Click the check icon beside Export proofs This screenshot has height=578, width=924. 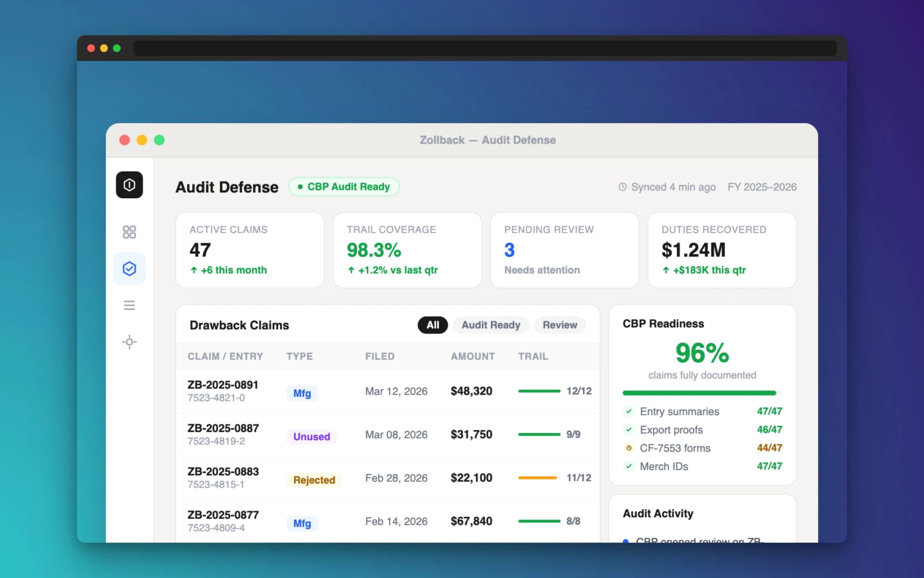pyautogui.click(x=629, y=430)
